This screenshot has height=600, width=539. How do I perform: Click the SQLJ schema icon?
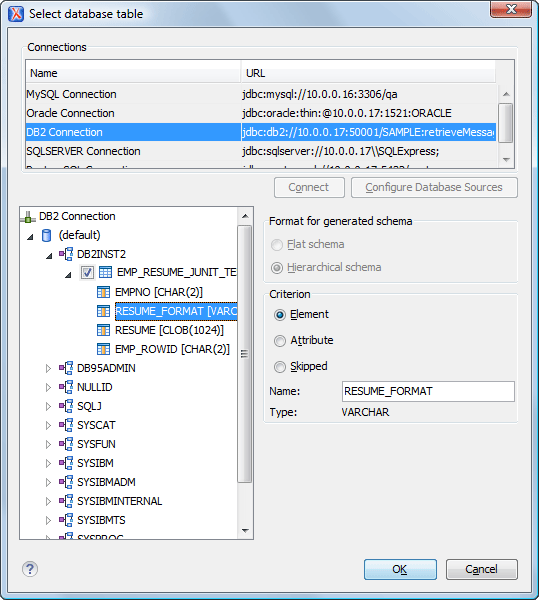click(66, 406)
